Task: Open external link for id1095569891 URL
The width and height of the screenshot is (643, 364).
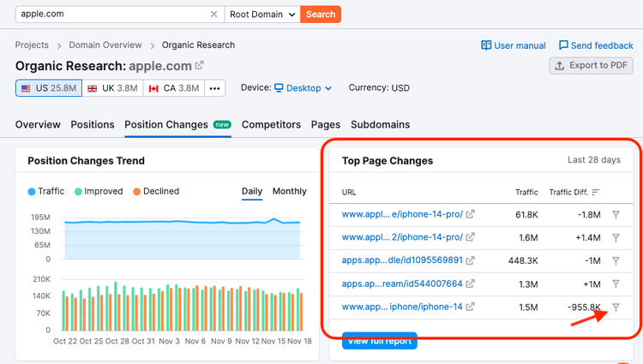Action: [470, 260]
